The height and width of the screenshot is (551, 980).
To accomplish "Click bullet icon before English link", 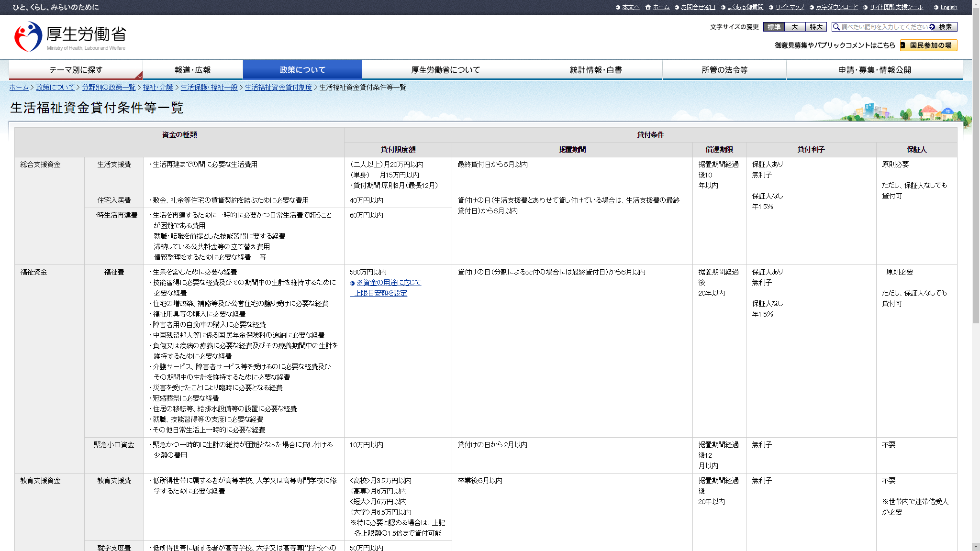I will (x=936, y=7).
